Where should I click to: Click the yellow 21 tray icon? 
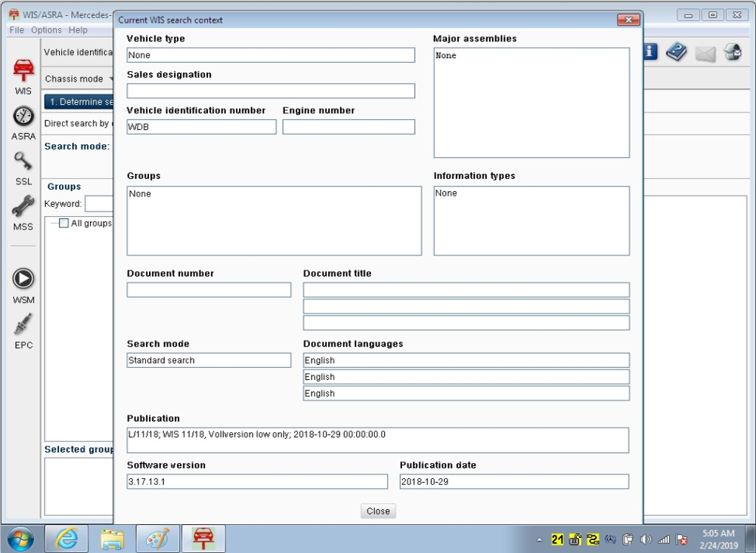point(557,539)
